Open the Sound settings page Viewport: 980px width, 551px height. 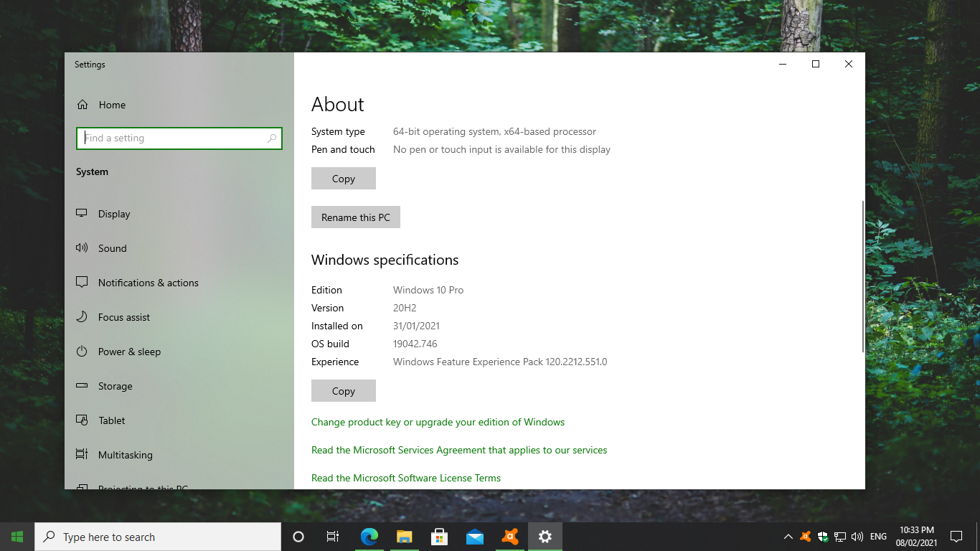pyautogui.click(x=179, y=248)
